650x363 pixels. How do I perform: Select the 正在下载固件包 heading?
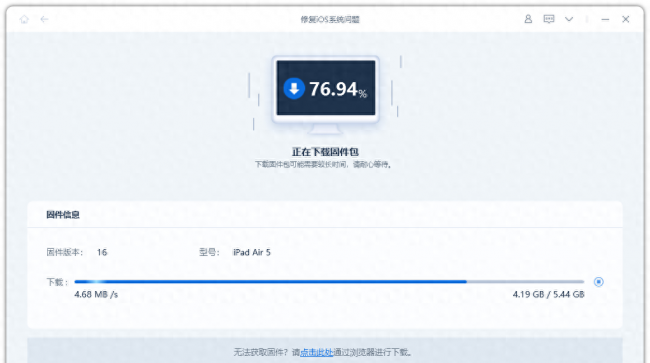[325, 152]
